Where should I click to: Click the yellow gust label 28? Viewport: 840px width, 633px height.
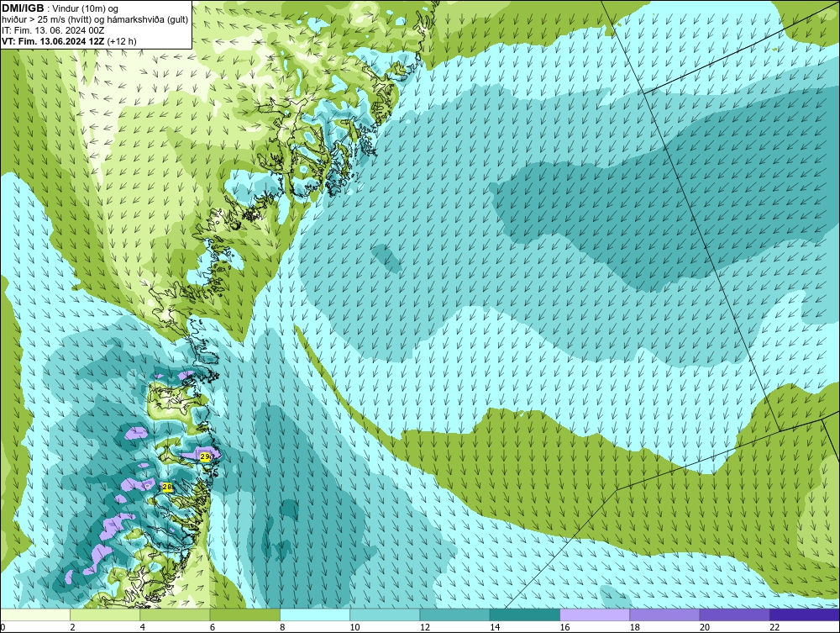pyautogui.click(x=167, y=487)
